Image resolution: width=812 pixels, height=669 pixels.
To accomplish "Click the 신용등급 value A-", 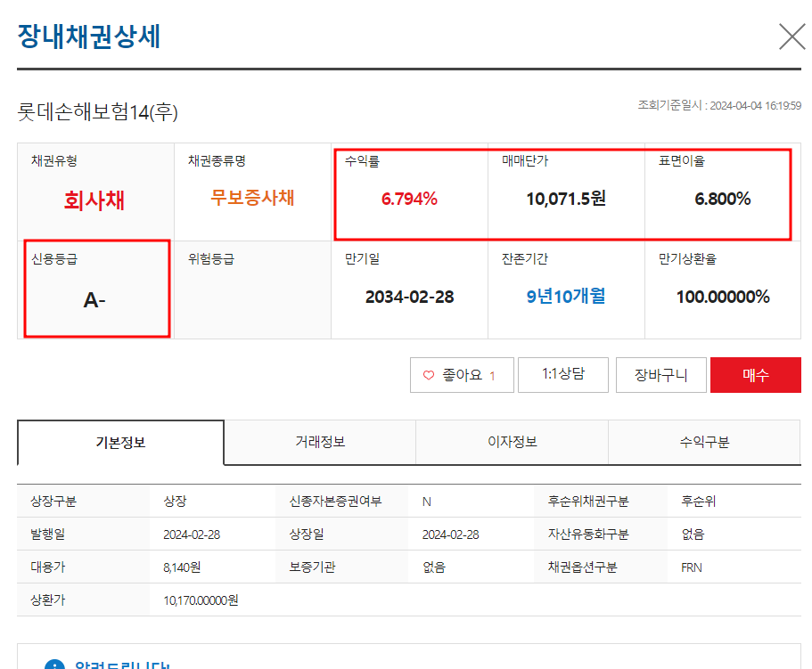I will (x=94, y=300).
